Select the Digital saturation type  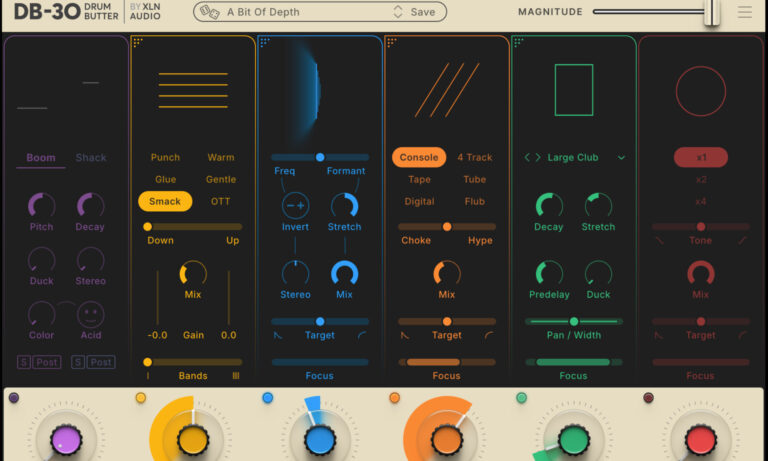(419, 201)
